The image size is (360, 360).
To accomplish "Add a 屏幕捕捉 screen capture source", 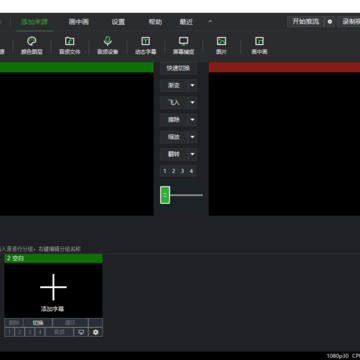I will (x=183, y=45).
